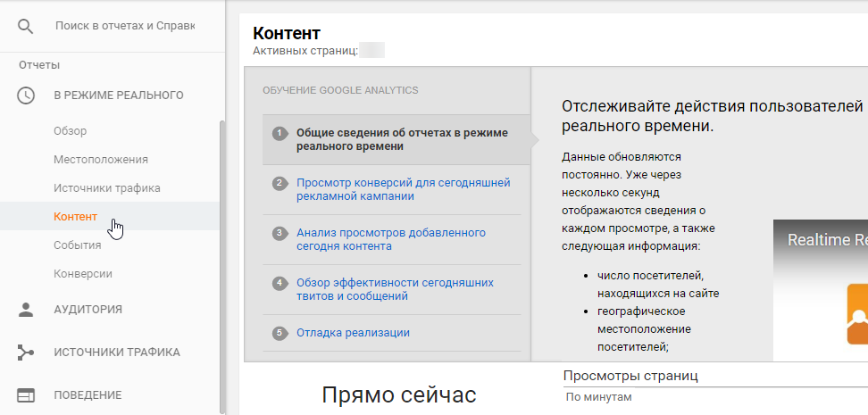Click the page layout icon for Поведение
The width and height of the screenshot is (868, 415).
click(26, 395)
